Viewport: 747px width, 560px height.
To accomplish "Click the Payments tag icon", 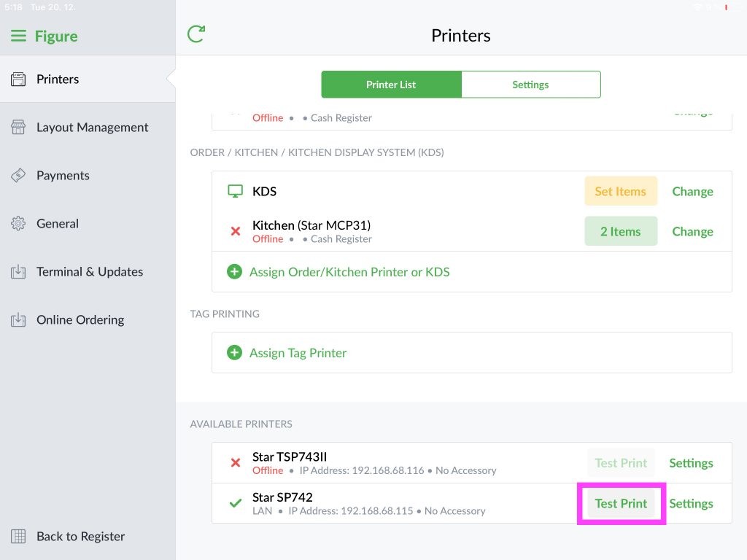I will [18, 175].
